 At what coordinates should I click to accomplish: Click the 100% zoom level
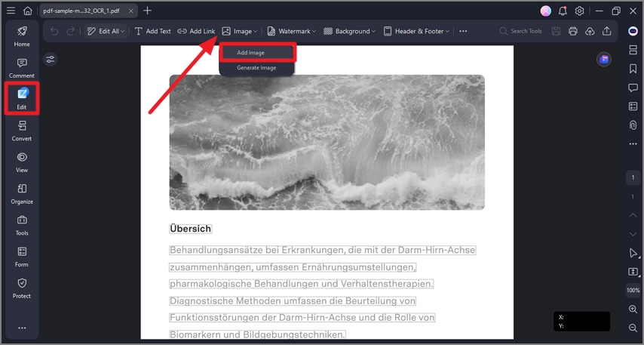633,291
